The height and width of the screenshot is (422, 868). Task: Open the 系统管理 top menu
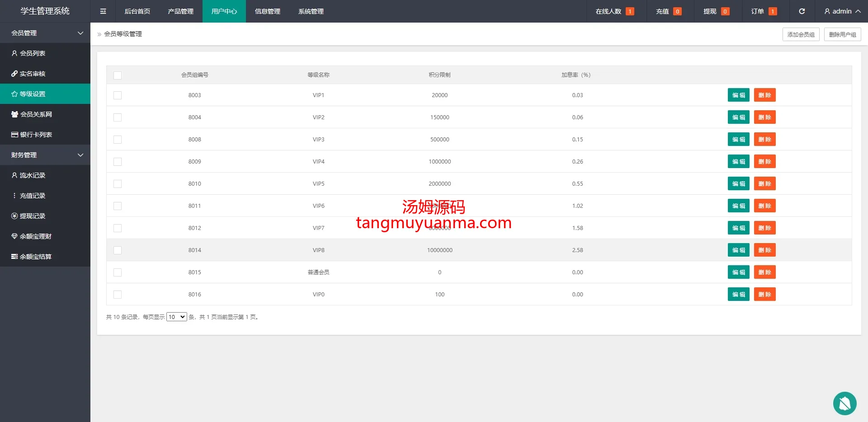tap(311, 11)
